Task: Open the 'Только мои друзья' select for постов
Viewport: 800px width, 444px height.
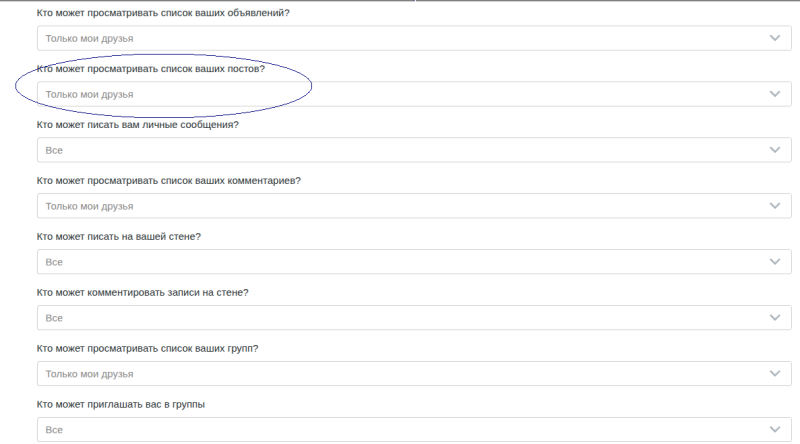Action: pos(400,94)
